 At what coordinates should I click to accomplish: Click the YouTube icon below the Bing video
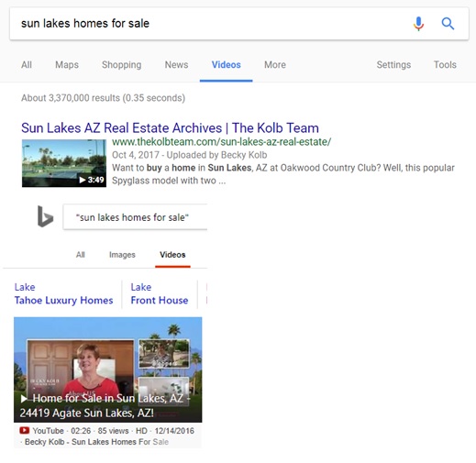tap(25, 430)
